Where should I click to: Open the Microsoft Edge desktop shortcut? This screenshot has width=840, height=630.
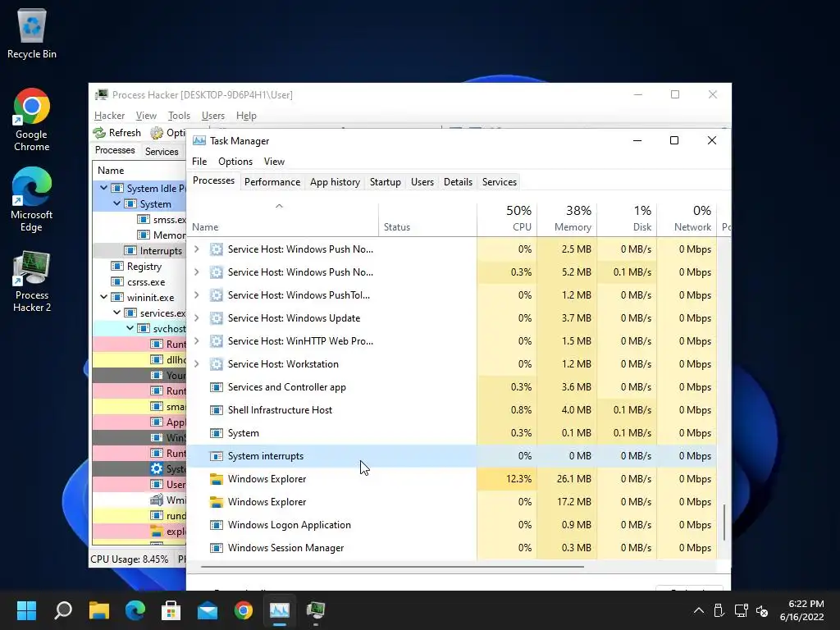(32, 199)
